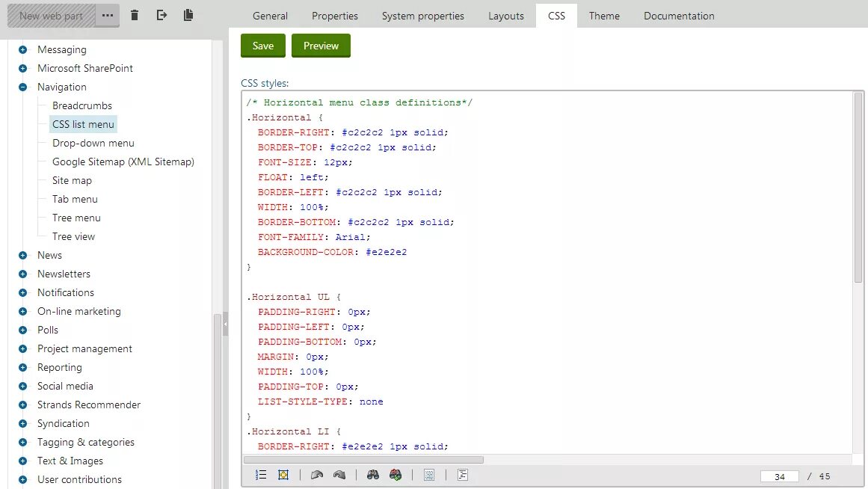The height and width of the screenshot is (489, 868).
Task: Go to the Documentation tab
Action: 679,16
